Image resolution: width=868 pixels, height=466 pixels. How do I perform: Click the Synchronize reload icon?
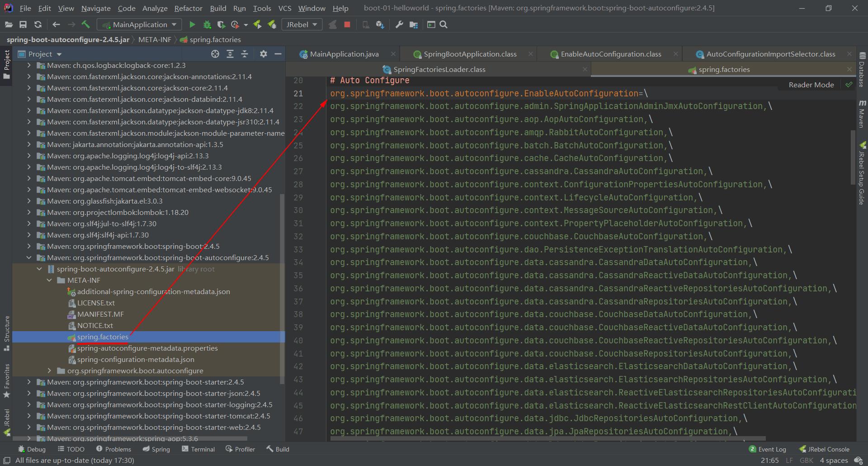point(38,24)
